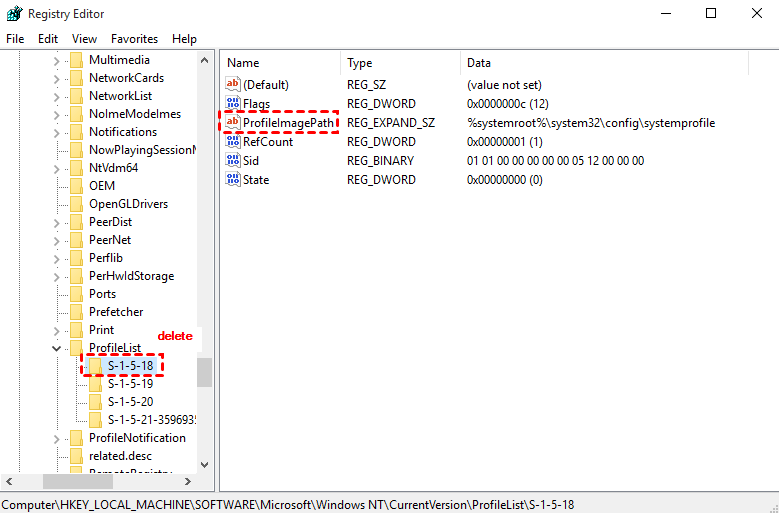Viewport: 779px width, 513px height.
Task: Expand the ProfileNotification key
Action: (x=56, y=439)
